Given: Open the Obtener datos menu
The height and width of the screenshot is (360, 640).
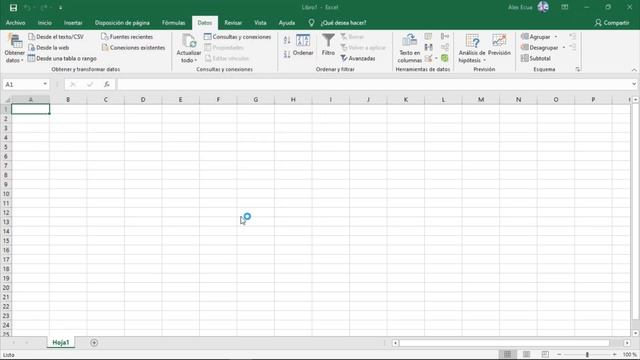Looking at the screenshot, I should pyautogui.click(x=15, y=49).
